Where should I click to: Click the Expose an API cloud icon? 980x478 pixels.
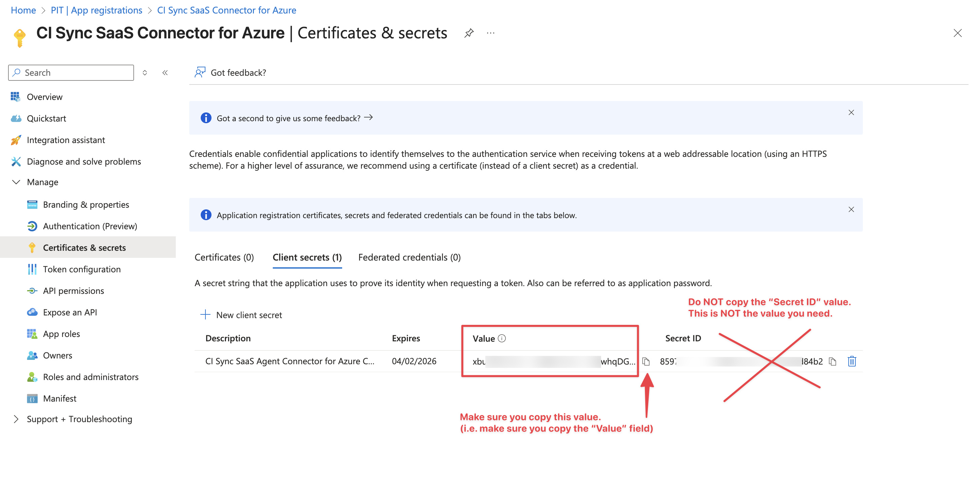click(32, 312)
